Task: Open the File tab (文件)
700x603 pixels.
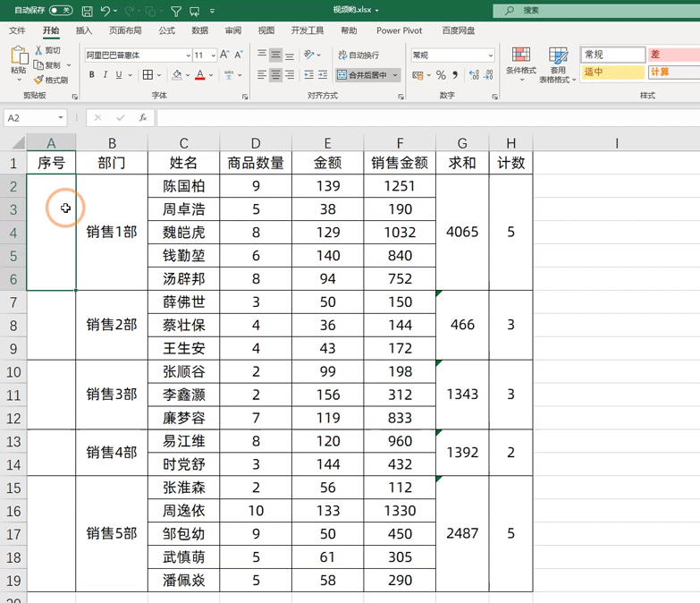Action: [x=17, y=30]
